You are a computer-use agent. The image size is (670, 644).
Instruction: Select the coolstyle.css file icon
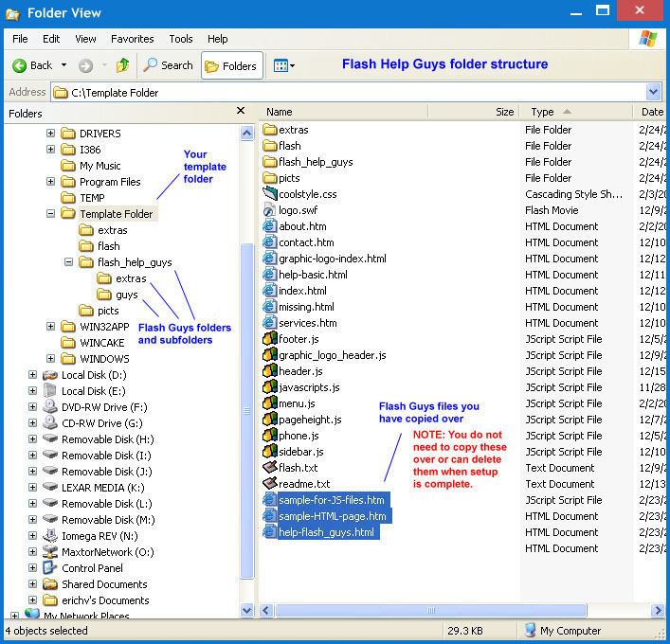tap(269, 194)
